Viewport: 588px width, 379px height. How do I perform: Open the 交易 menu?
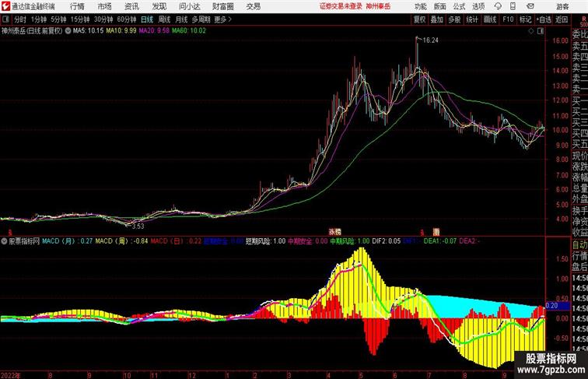tap(254, 6)
